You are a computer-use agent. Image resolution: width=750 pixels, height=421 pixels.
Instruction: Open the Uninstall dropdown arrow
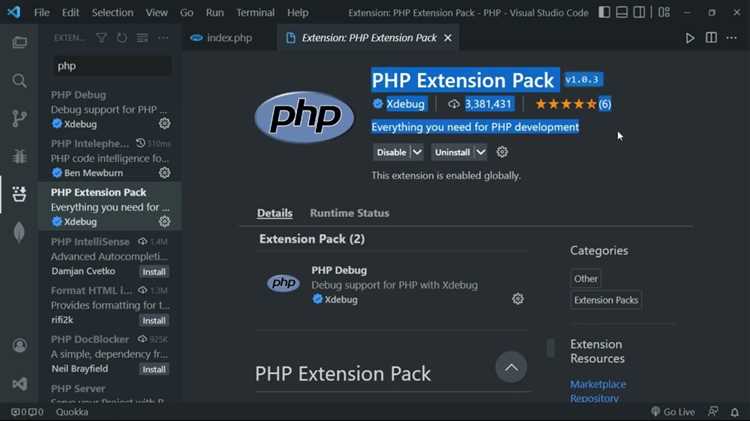point(481,152)
